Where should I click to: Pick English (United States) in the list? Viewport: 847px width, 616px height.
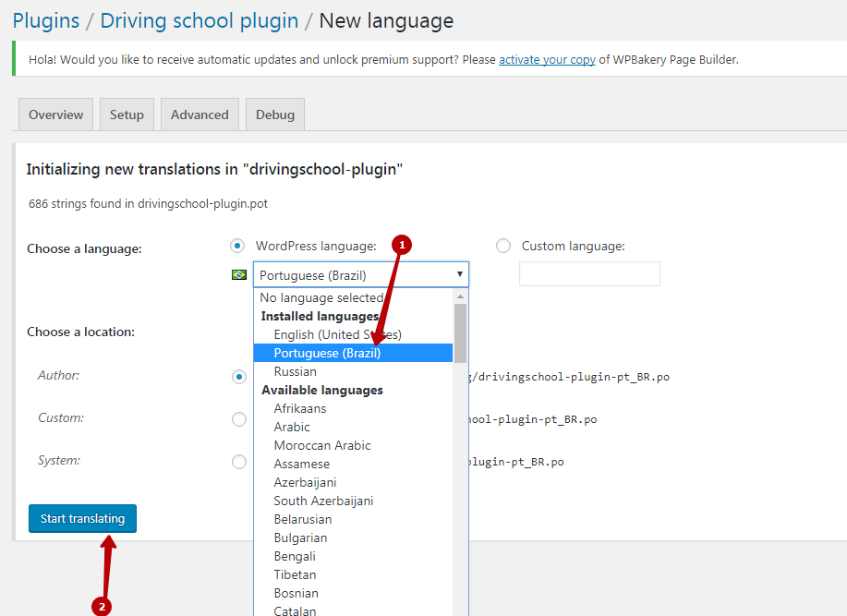(x=337, y=334)
